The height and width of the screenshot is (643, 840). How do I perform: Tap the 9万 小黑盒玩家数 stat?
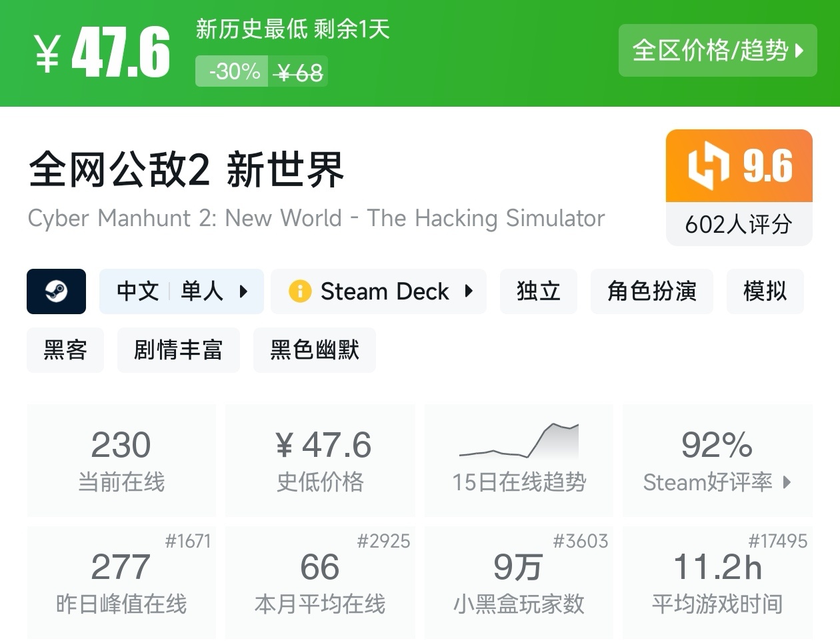(519, 582)
